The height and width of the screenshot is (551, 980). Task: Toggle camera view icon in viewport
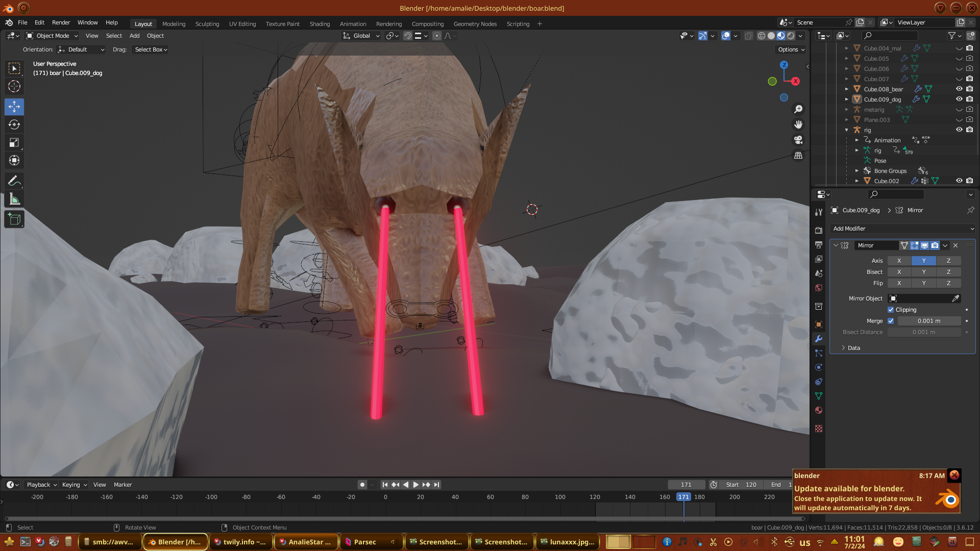[798, 140]
